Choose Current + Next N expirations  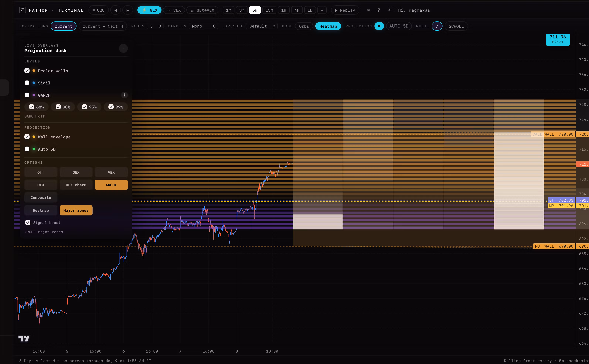click(103, 26)
